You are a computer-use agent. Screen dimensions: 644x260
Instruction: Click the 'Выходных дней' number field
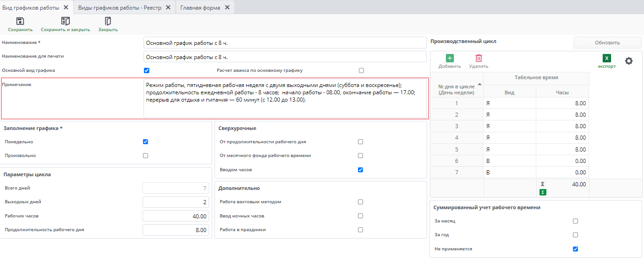tap(176, 202)
